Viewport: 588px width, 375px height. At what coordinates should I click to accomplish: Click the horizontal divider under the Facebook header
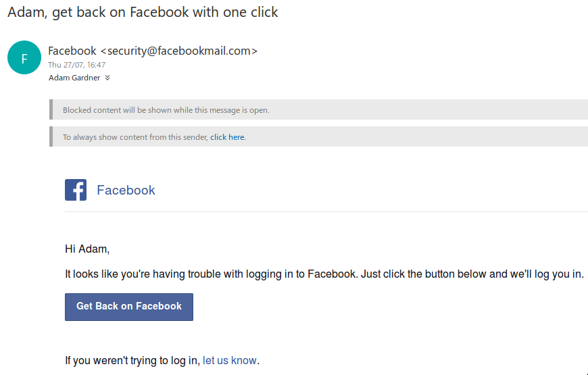(x=326, y=212)
